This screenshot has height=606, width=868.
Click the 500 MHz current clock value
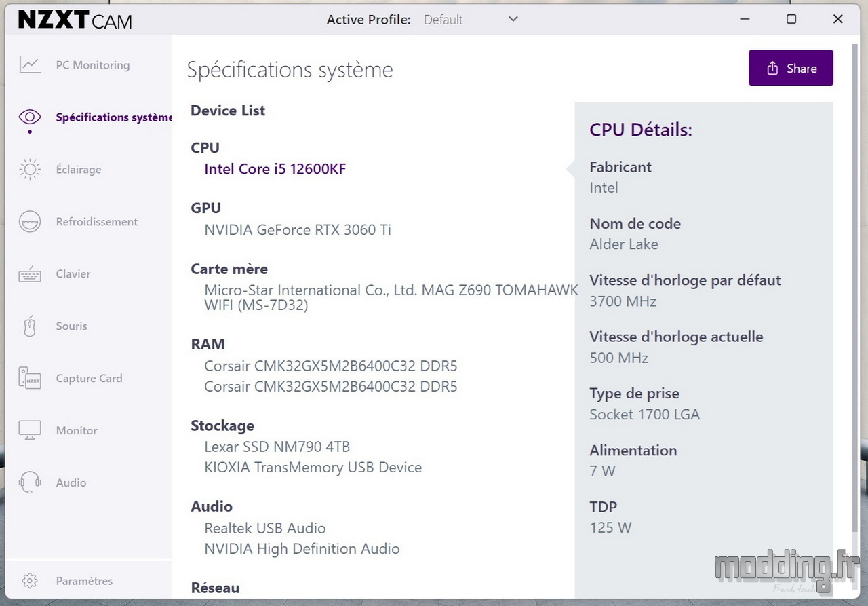coord(619,358)
